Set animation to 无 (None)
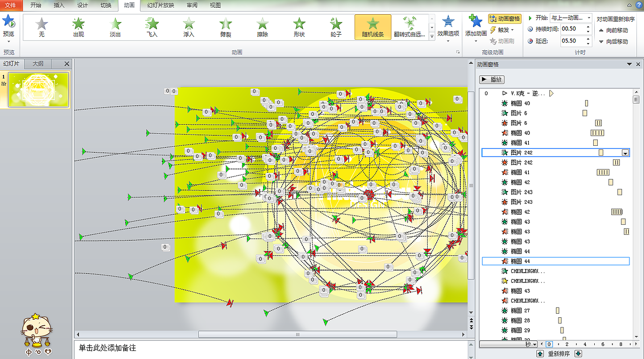Screen dimensions: 644x359 (42, 27)
